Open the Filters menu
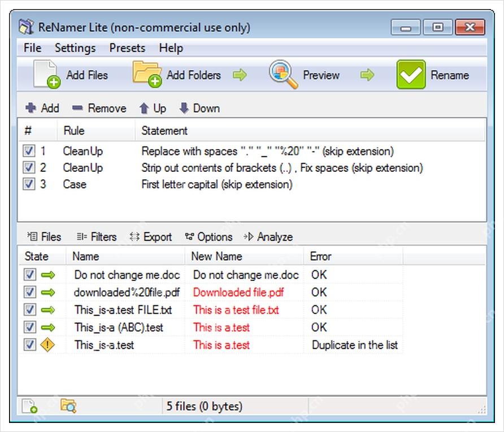 tap(97, 237)
